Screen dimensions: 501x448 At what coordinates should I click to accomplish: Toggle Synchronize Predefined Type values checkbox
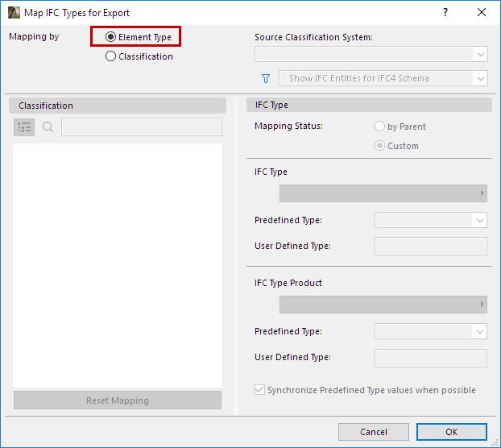(260, 390)
